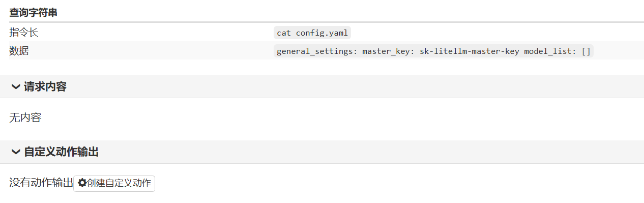Click the 查询字符串 heading
Screen dimensions: 644x203
tap(33, 13)
